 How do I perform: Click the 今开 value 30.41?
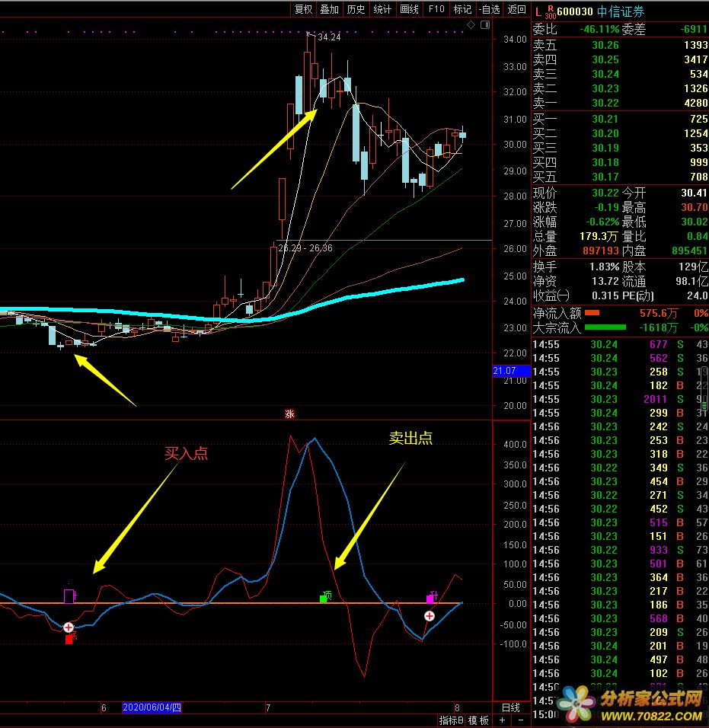pos(694,193)
